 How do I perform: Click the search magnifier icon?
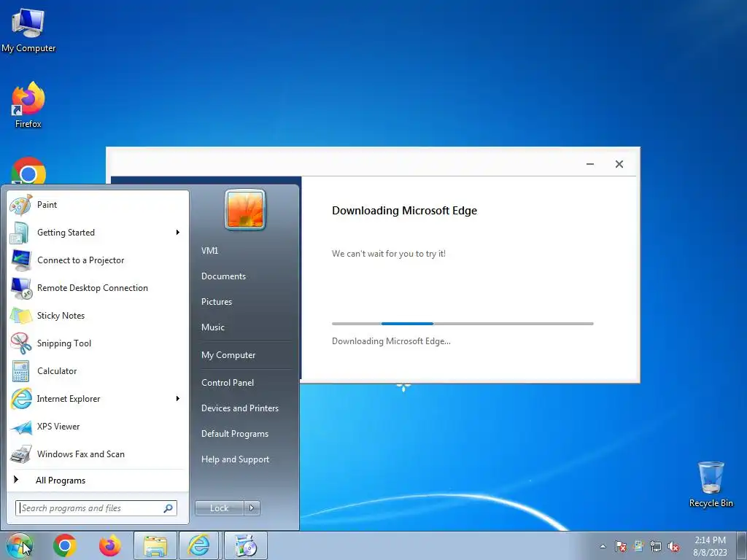(x=169, y=508)
